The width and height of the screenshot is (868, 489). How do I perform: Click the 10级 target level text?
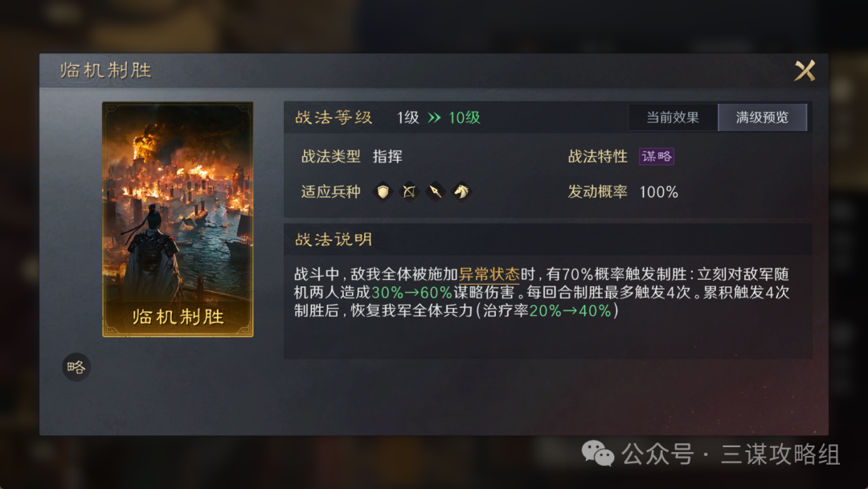(x=465, y=117)
